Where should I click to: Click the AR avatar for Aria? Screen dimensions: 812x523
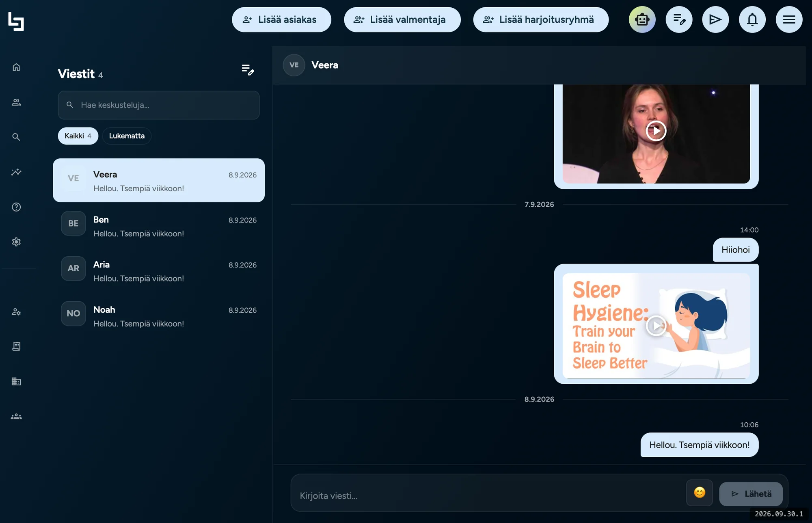[73, 268]
